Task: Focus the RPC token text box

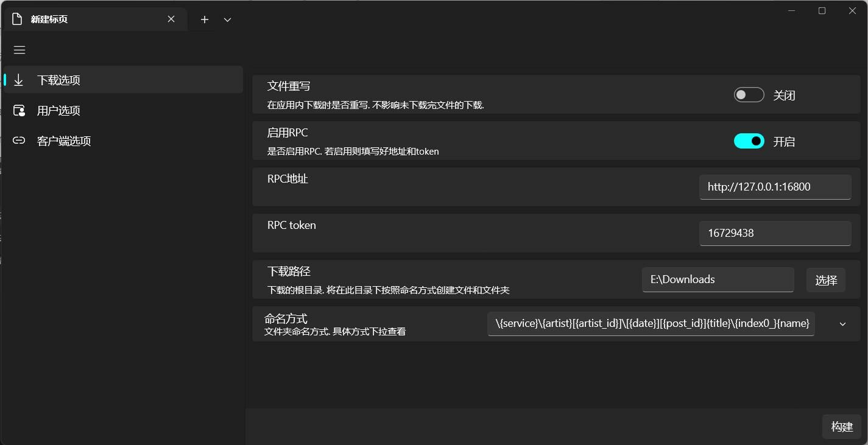Action: point(775,233)
